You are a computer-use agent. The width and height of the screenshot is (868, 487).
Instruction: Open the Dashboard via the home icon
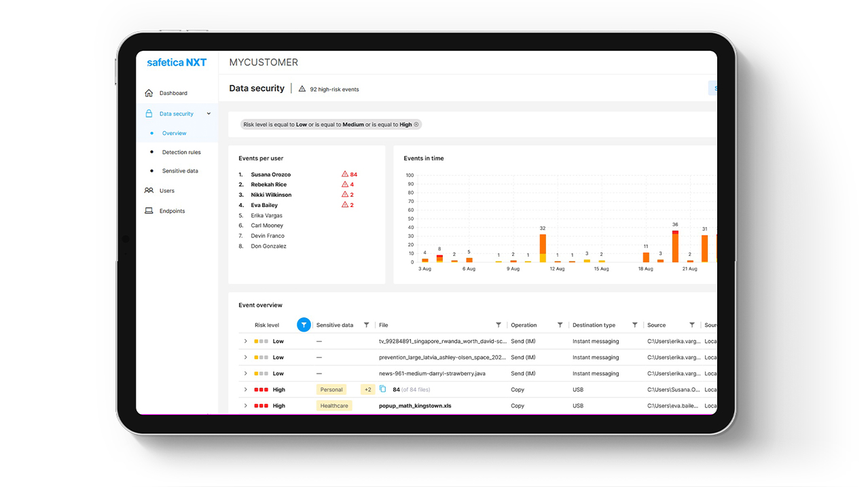(x=149, y=93)
